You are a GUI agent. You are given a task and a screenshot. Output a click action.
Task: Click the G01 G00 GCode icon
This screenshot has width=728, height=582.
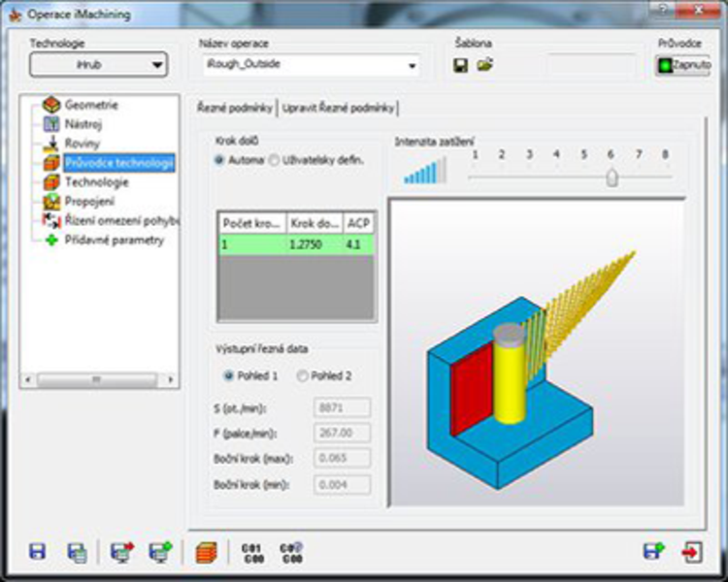point(251,552)
